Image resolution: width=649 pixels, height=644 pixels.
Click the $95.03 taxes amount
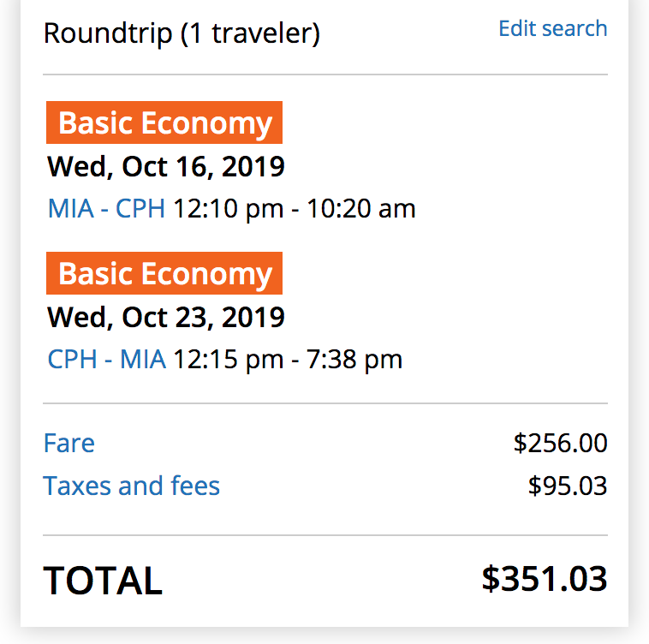(x=568, y=486)
